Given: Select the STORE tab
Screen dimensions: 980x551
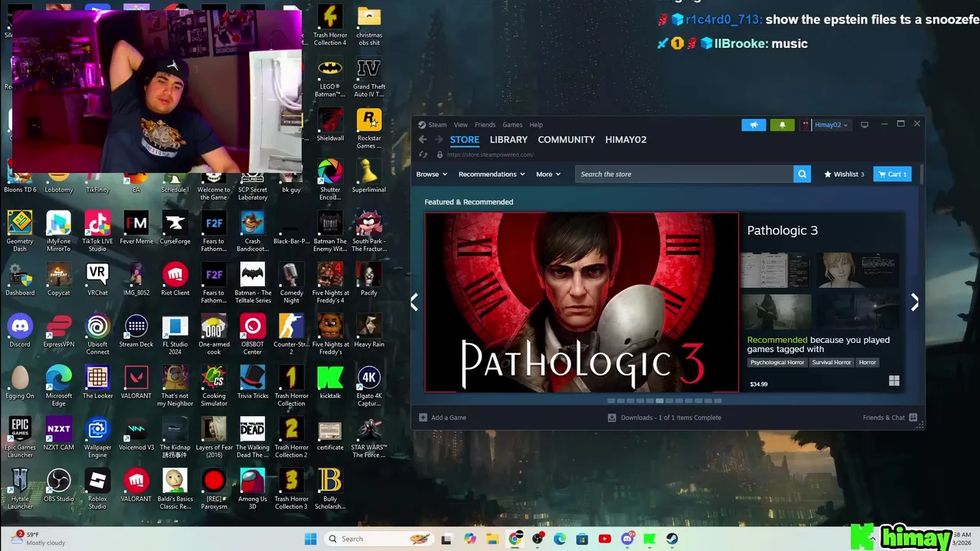Looking at the screenshot, I should [464, 139].
